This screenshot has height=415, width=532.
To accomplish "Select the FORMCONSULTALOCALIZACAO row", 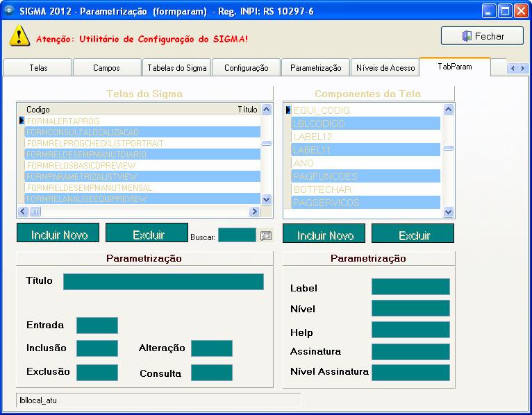I will click(x=142, y=133).
